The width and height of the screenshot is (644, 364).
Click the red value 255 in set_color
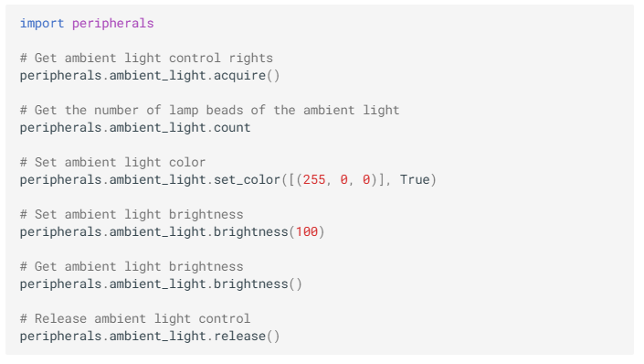click(314, 180)
